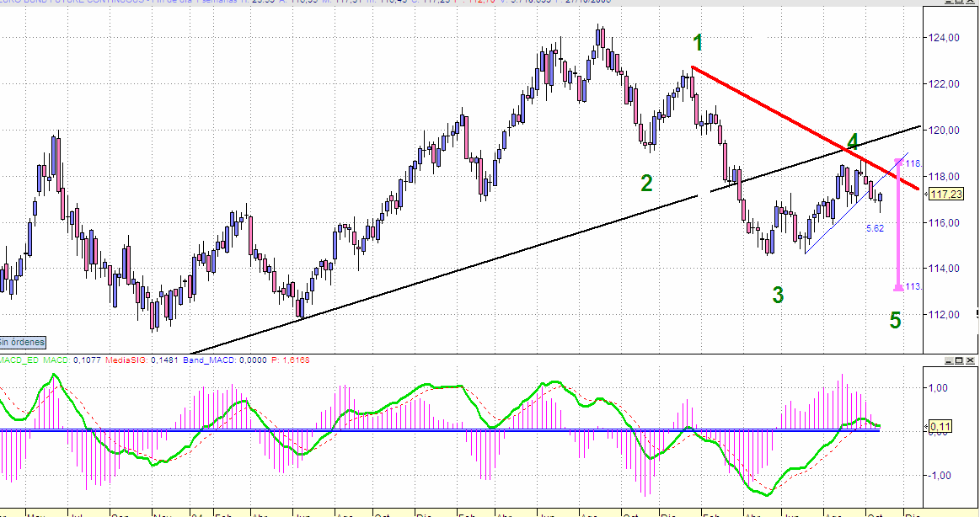This screenshot has width=980, height=517.
Task: Click the 116,00 price axis label
Action: click(x=944, y=223)
